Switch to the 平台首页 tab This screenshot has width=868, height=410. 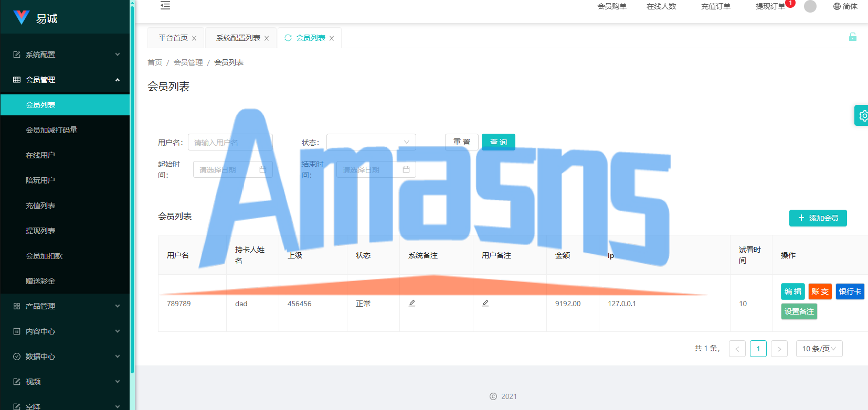click(x=173, y=38)
